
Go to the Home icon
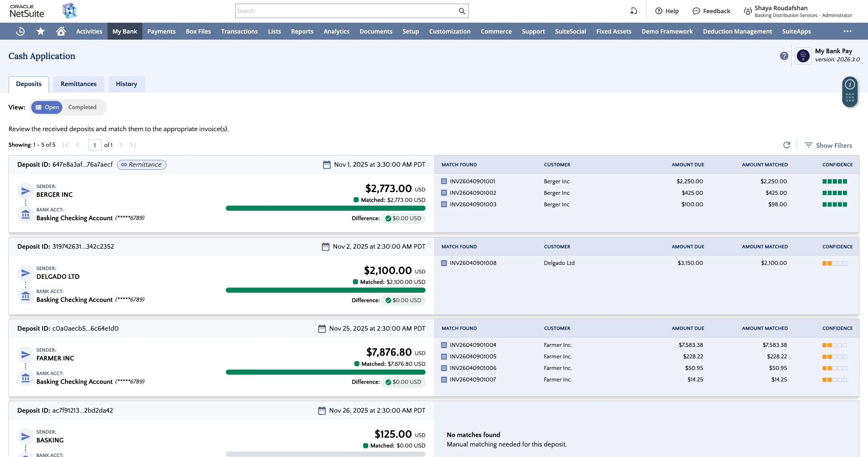61,31
